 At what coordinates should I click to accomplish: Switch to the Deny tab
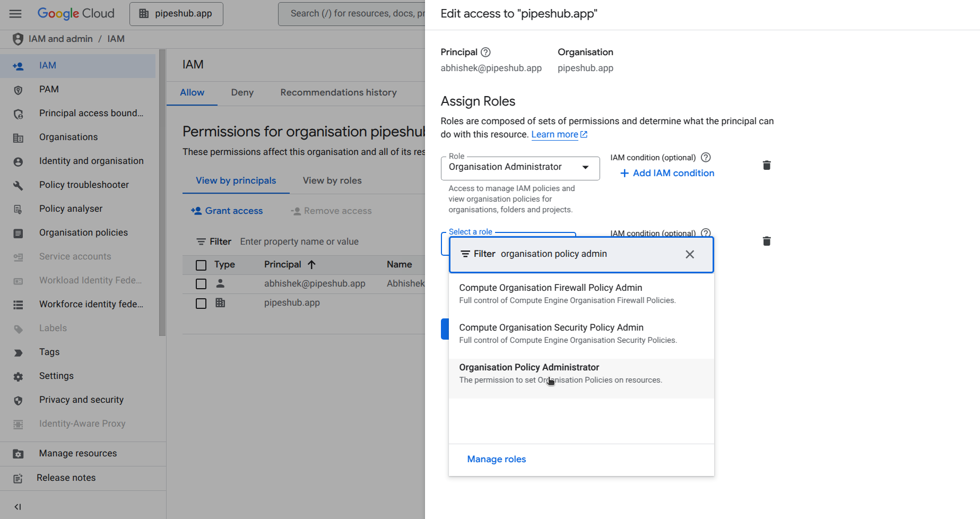(242, 92)
